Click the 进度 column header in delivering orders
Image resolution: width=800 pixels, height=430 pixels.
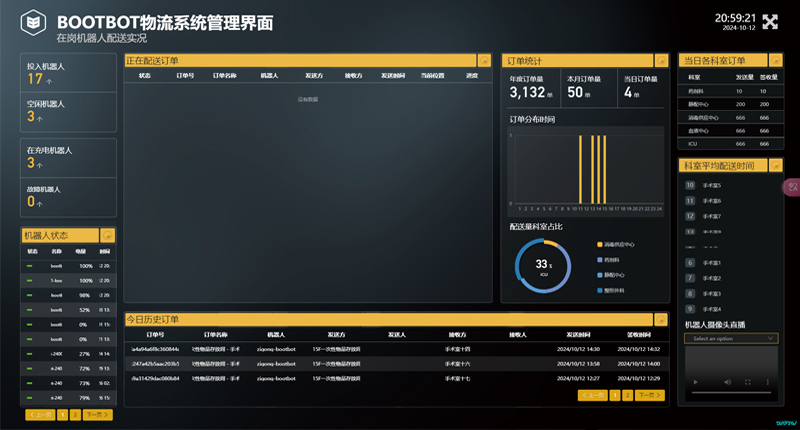(472, 75)
